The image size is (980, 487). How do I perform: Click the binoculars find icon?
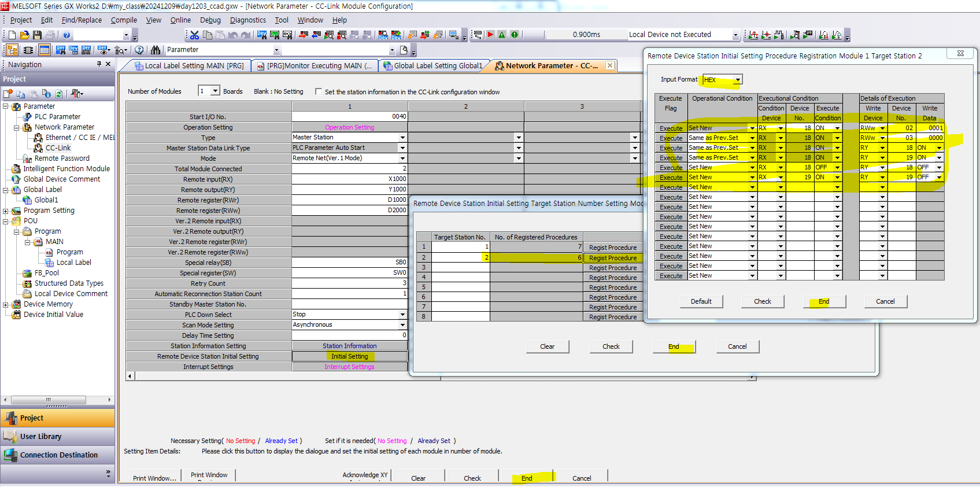click(x=155, y=50)
